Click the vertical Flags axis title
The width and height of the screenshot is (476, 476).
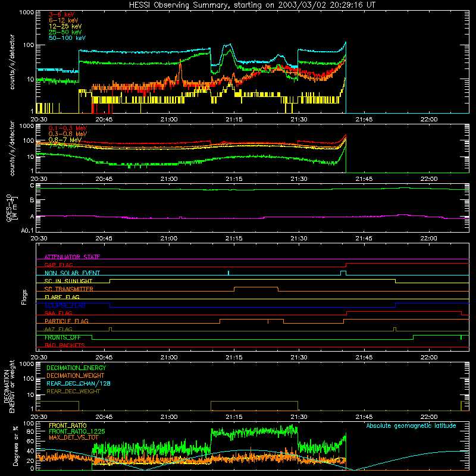pos(24,297)
